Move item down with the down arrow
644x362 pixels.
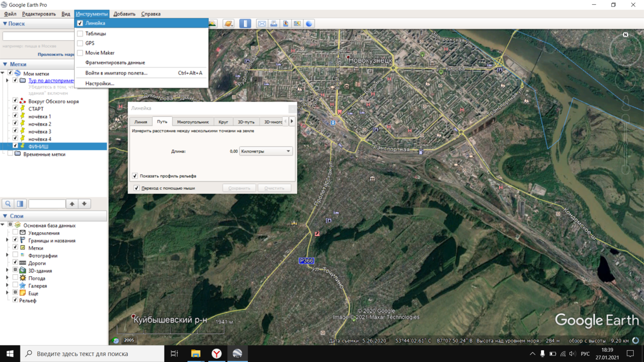[x=84, y=204]
